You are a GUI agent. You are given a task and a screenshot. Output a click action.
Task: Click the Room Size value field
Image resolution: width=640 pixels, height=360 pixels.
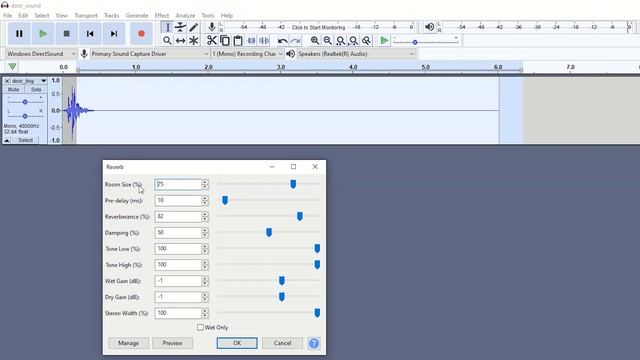coord(178,184)
